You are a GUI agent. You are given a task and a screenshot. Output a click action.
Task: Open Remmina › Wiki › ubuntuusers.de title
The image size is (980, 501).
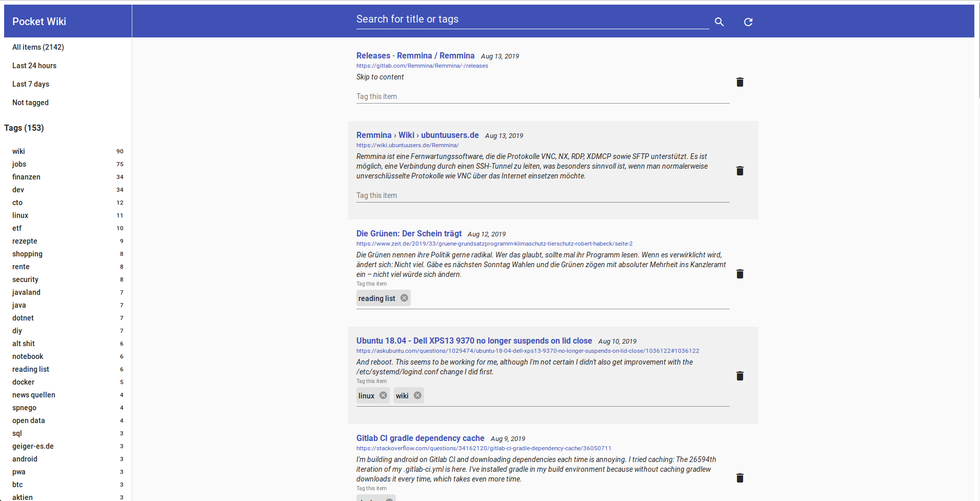417,135
